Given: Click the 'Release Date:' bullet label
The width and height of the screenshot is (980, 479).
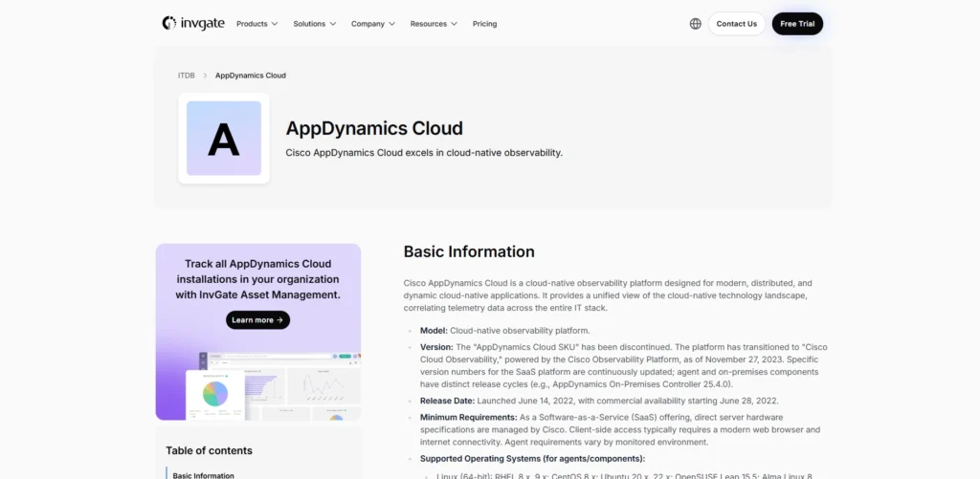Looking at the screenshot, I should pos(448,401).
